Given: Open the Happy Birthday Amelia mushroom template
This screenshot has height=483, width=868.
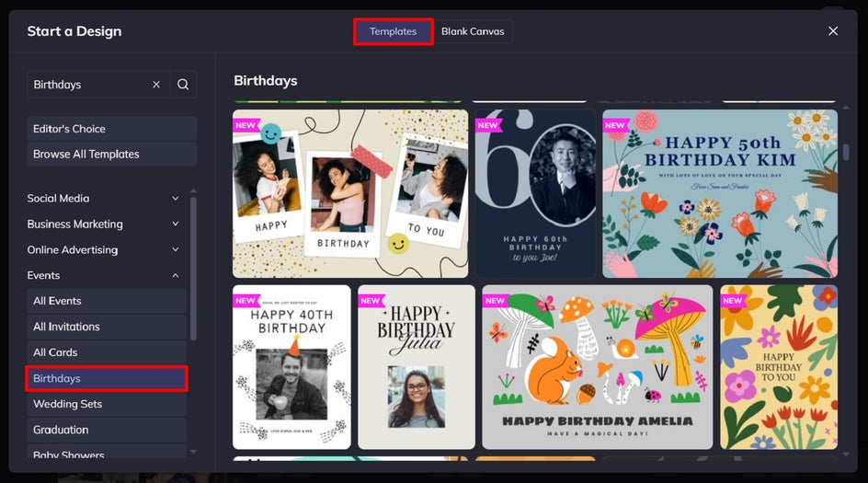Looking at the screenshot, I should pos(598,367).
